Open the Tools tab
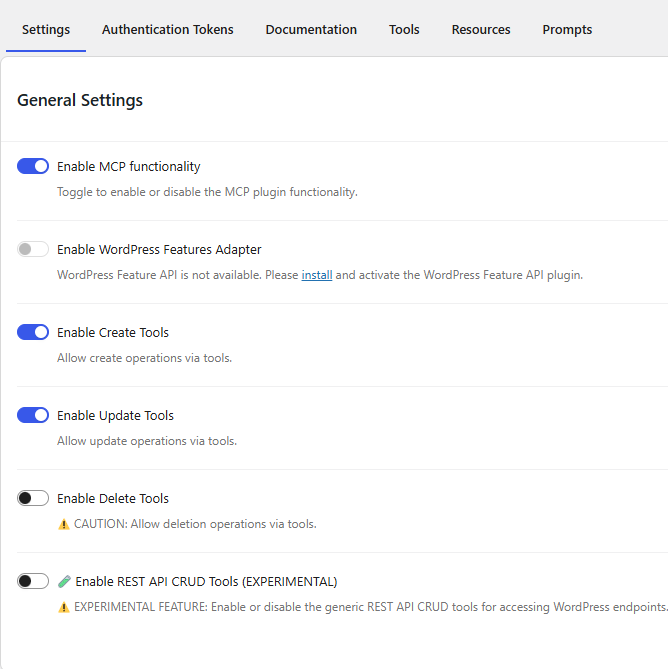The height and width of the screenshot is (669, 668). click(x=404, y=30)
